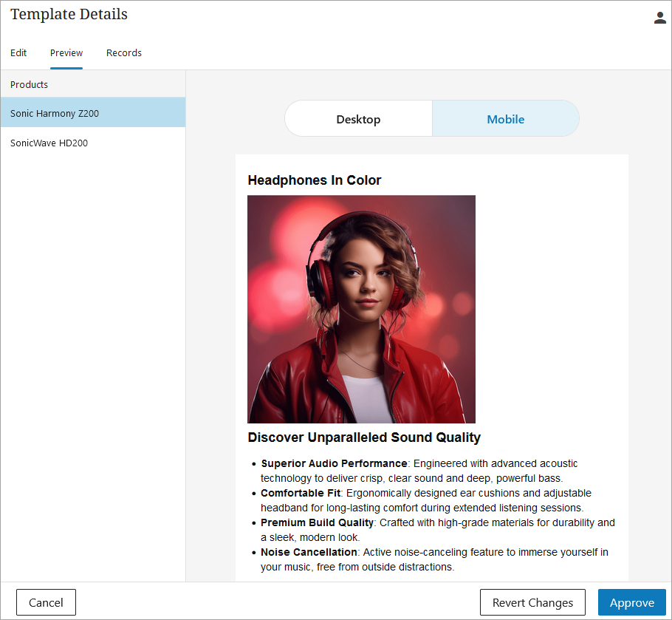Image resolution: width=672 pixels, height=620 pixels.
Task: Click the Superior Audio Performance bullet
Action: 334,464
